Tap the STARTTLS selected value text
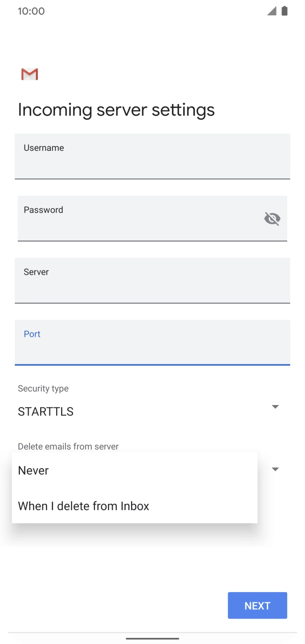305x644 pixels. coord(45,411)
